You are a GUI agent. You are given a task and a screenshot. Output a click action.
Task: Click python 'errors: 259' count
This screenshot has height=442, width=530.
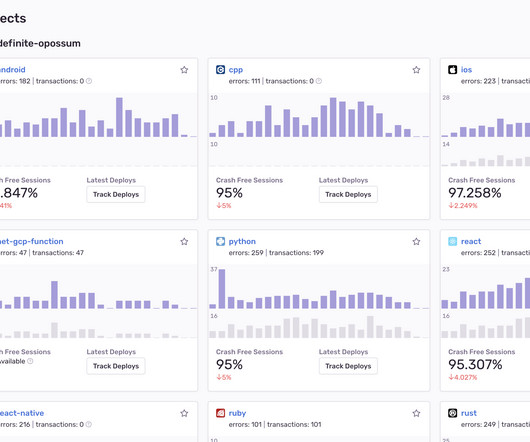click(246, 253)
